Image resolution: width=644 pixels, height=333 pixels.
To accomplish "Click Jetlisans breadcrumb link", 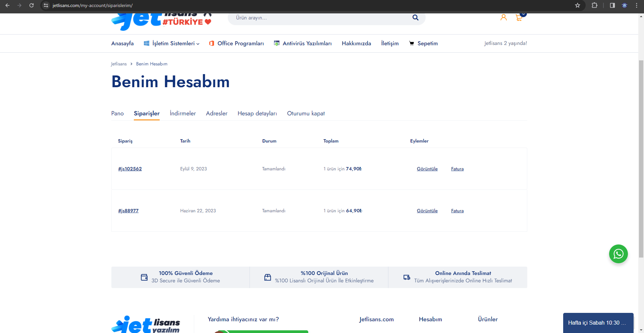I will (x=119, y=64).
